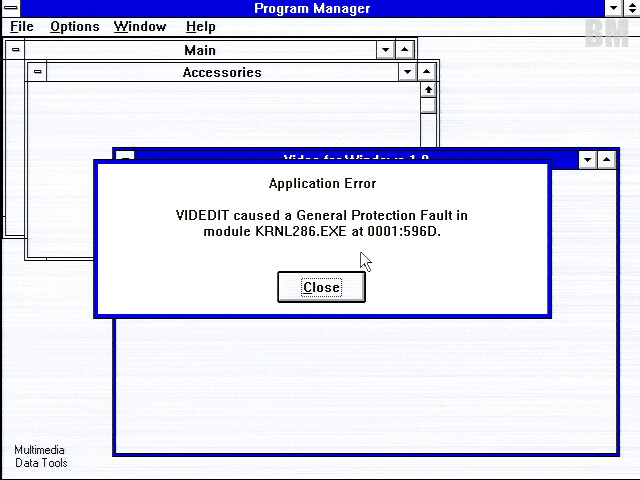Restore the Program Manager window size
This screenshot has width=640, height=480.
pos(631,8)
